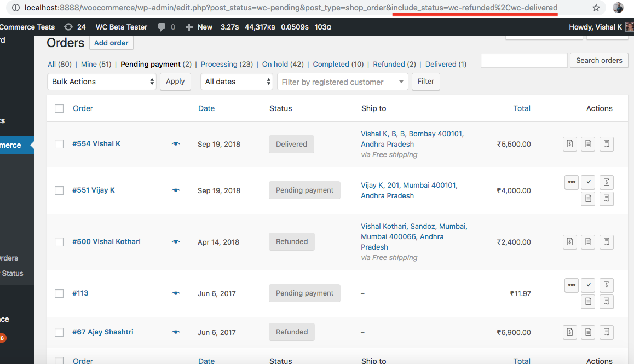Mark order #113 complete with checkmark icon
The width and height of the screenshot is (634, 364).
pos(589,285)
